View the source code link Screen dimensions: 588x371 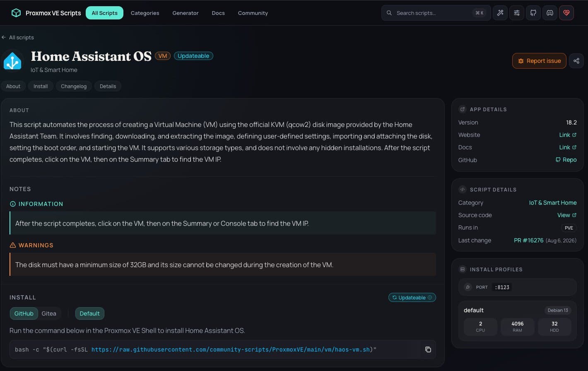coord(567,215)
